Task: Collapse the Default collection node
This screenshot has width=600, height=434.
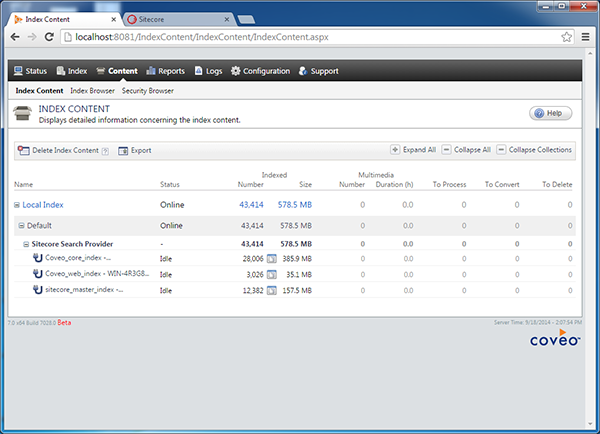Action: click(21, 226)
